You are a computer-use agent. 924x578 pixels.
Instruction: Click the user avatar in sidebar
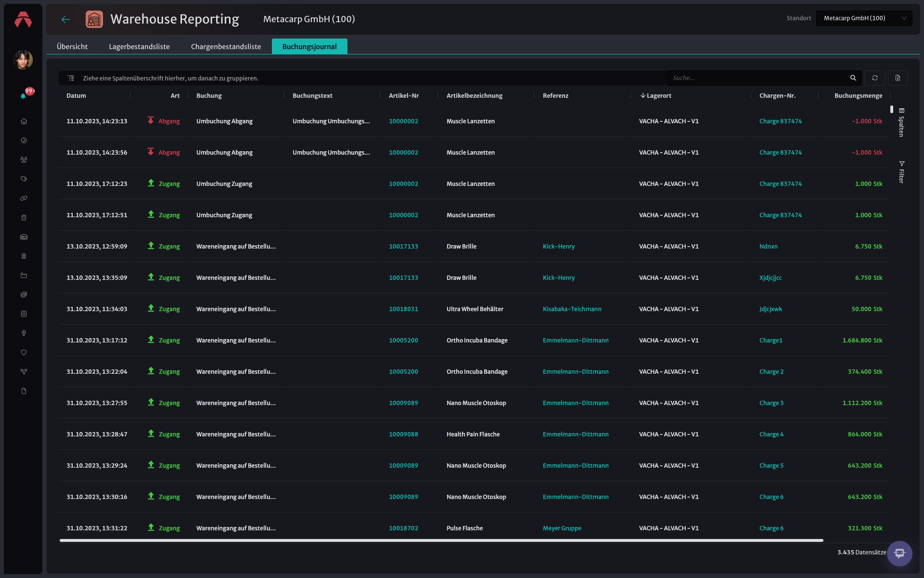[x=23, y=60]
